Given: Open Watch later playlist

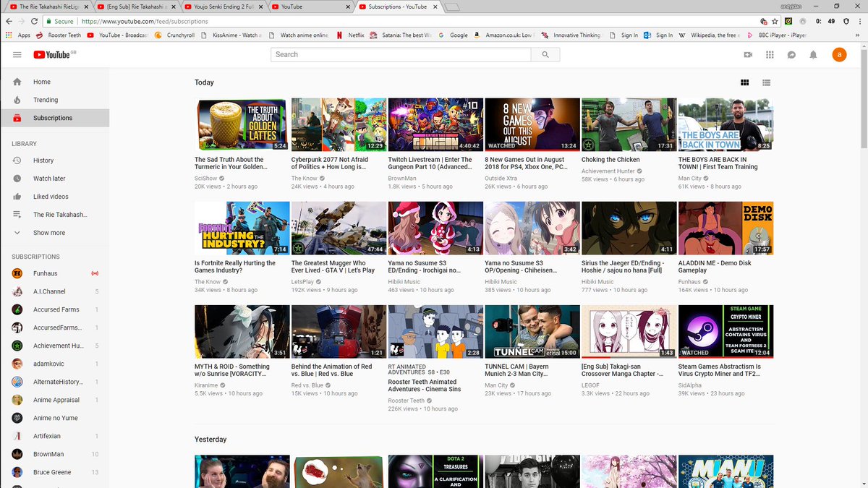Looking at the screenshot, I should tap(54, 179).
